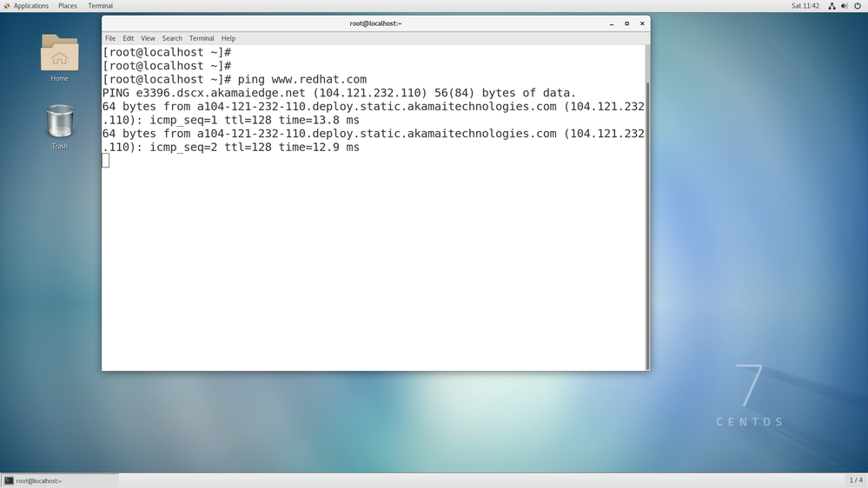Open the Applications menu
The image size is (868, 488).
[x=30, y=6]
